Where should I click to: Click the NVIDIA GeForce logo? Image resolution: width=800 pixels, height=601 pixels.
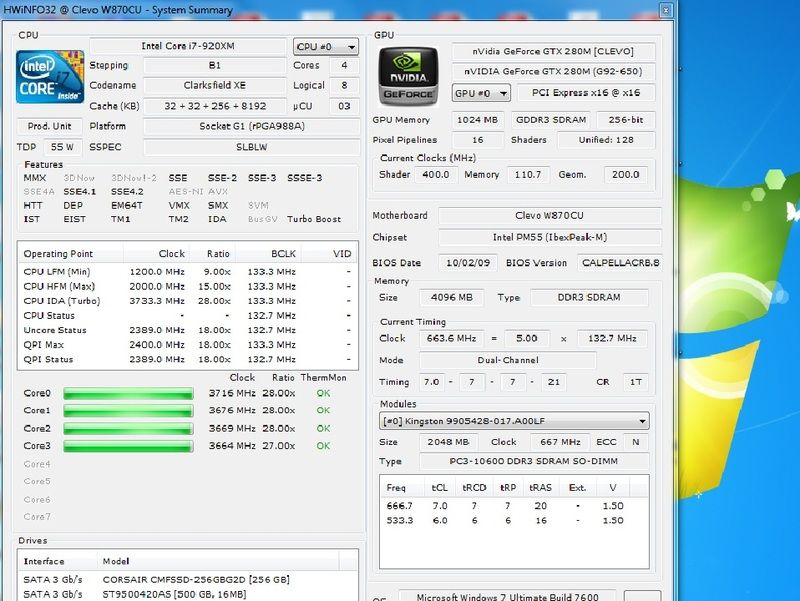point(408,76)
